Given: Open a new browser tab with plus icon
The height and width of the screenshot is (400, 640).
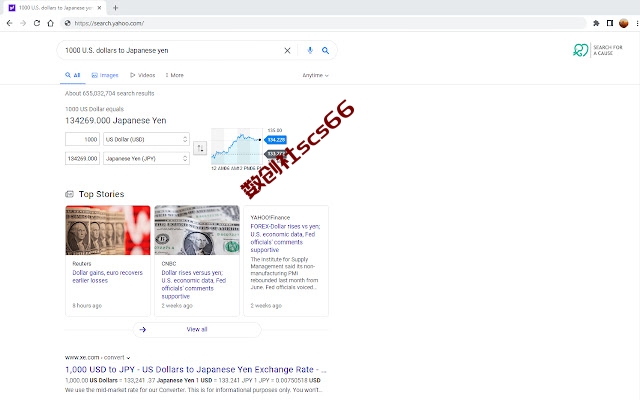Looking at the screenshot, I should pyautogui.click(x=116, y=8).
